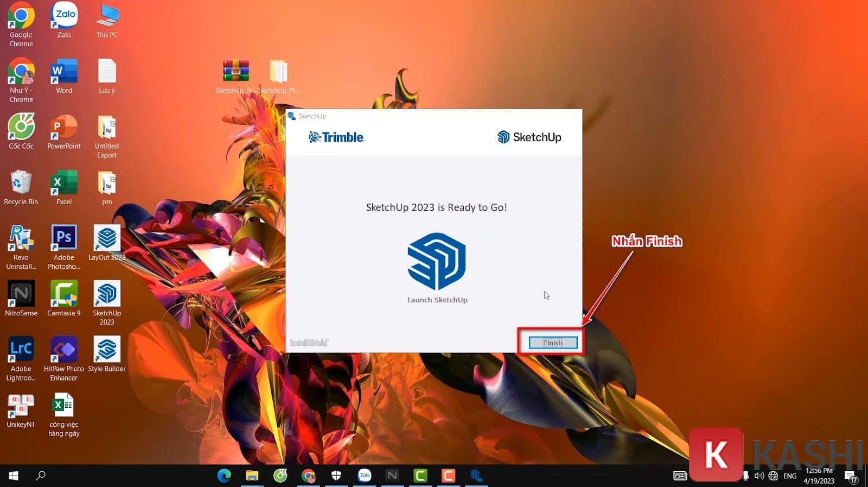This screenshot has width=868, height=487.
Task: Click the Finish button in the installer
Action: [x=553, y=343]
